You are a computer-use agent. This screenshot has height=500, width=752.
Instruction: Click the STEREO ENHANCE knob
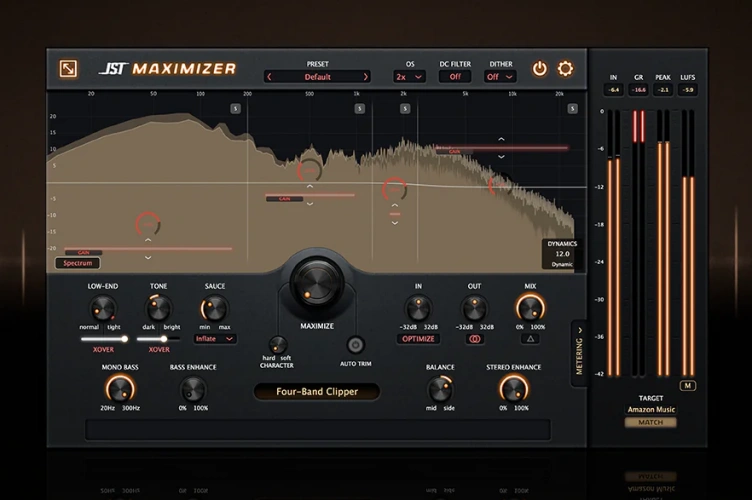(513, 389)
